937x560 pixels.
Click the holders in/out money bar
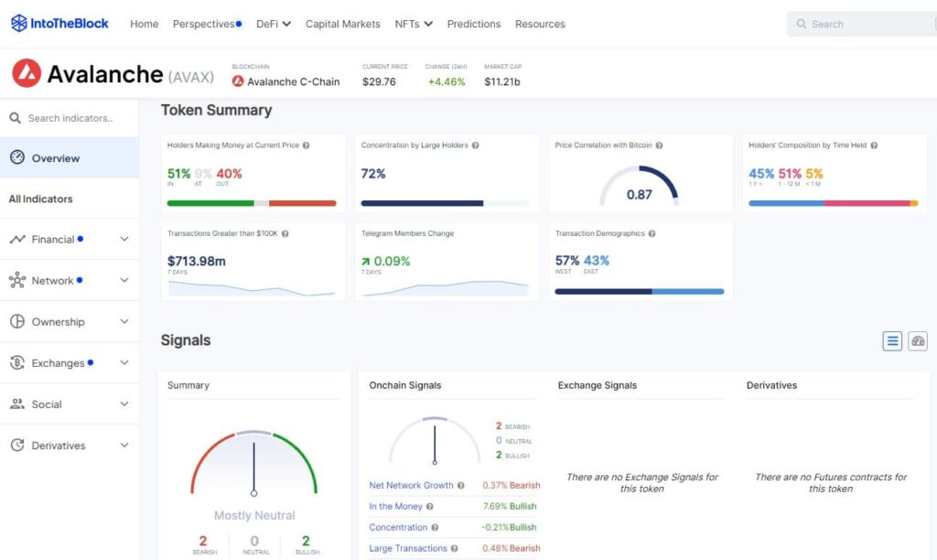tap(252, 203)
